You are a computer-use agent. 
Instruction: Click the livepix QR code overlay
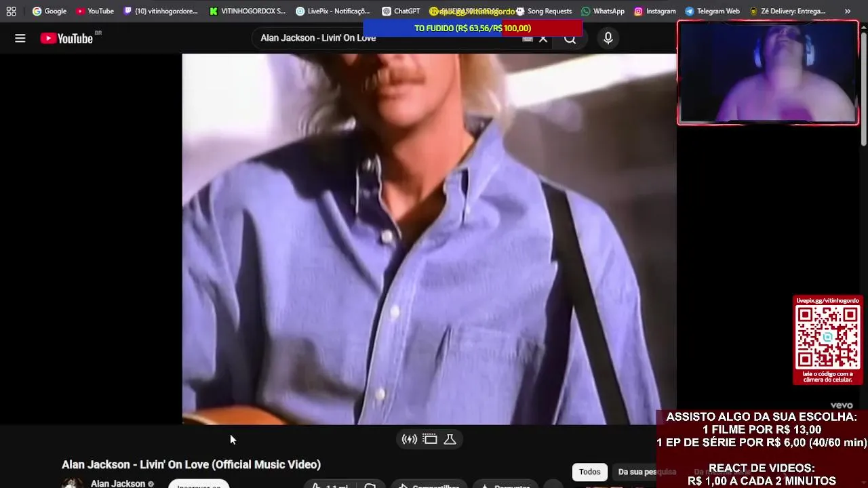pyautogui.click(x=827, y=340)
